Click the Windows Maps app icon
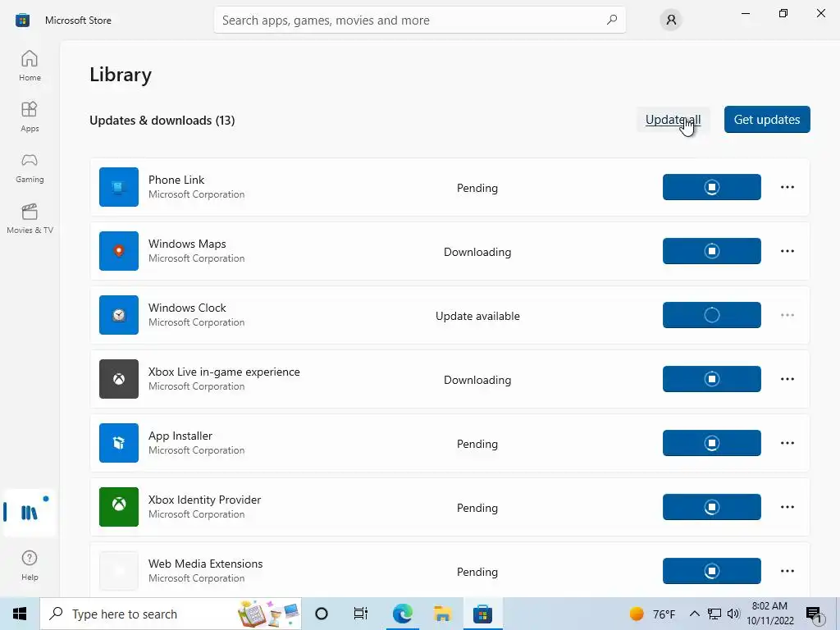Viewport: 840px width, 630px height. point(119,251)
